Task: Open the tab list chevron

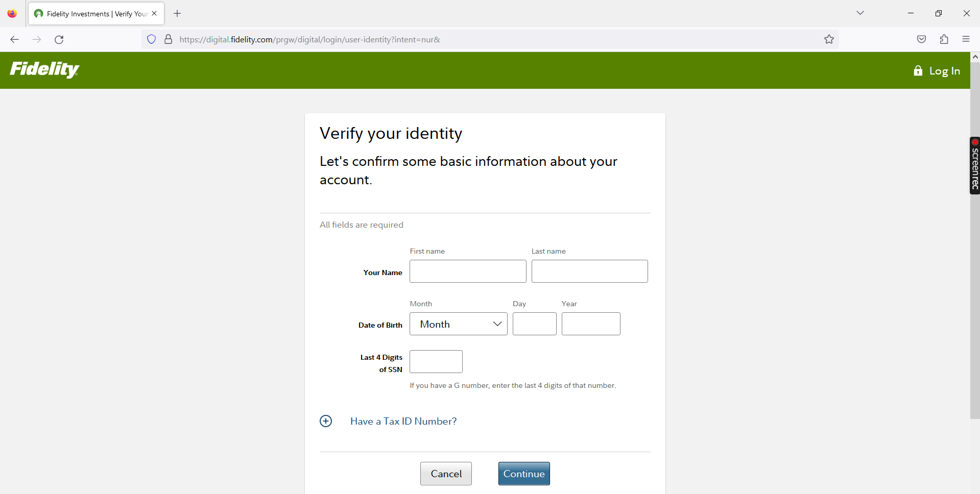Action: coord(860,13)
